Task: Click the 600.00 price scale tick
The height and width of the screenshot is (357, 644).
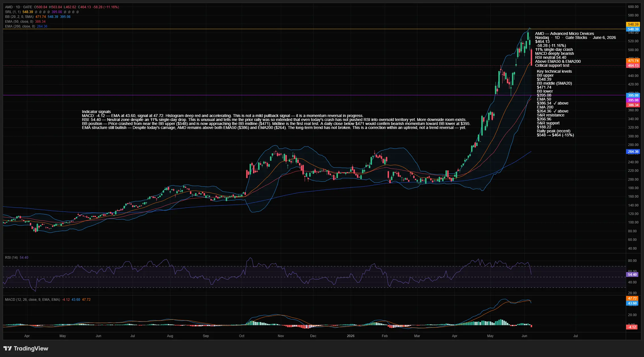Action: pyautogui.click(x=633, y=7)
